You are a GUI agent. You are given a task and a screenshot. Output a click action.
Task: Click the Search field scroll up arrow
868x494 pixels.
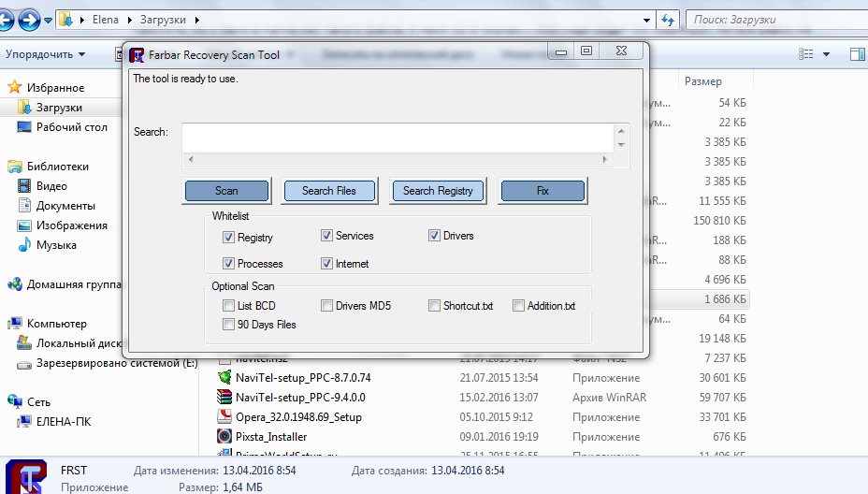(x=621, y=131)
